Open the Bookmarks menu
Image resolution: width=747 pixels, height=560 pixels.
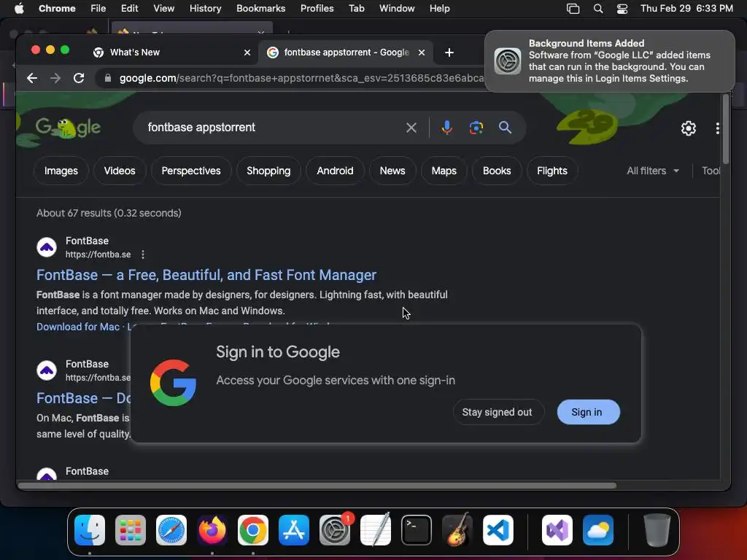click(x=260, y=9)
